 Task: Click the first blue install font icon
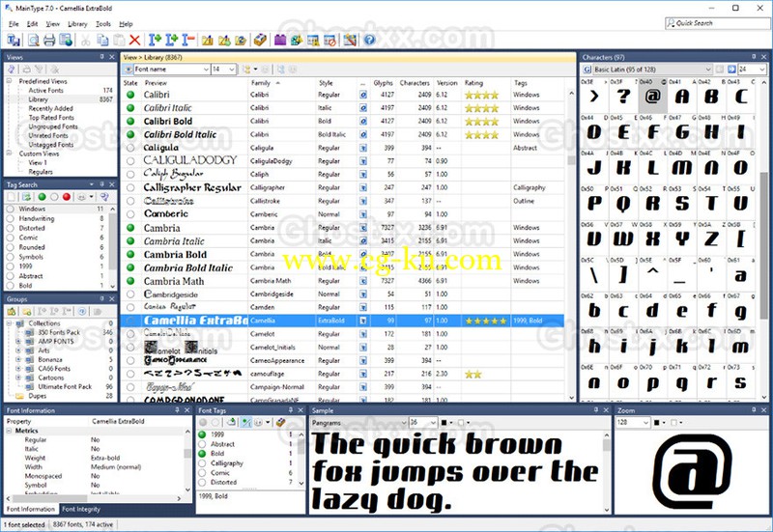point(155,40)
